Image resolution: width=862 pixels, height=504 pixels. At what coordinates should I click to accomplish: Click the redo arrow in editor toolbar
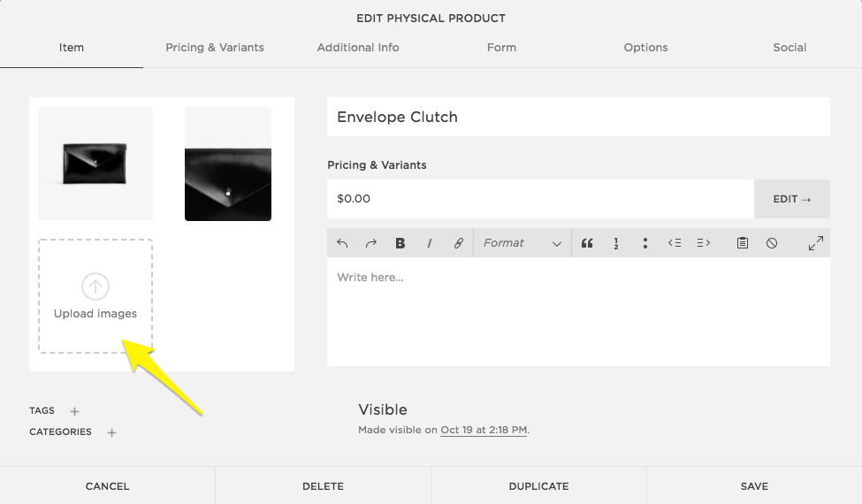[x=371, y=243]
